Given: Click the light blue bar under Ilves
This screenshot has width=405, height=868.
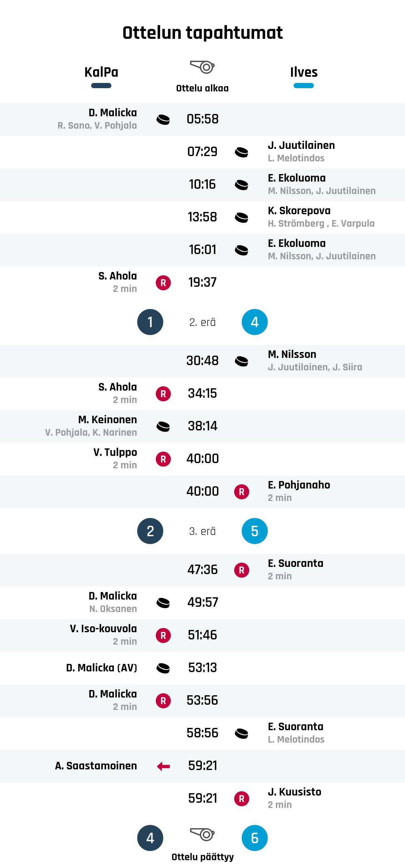Looking at the screenshot, I should pos(303,86).
